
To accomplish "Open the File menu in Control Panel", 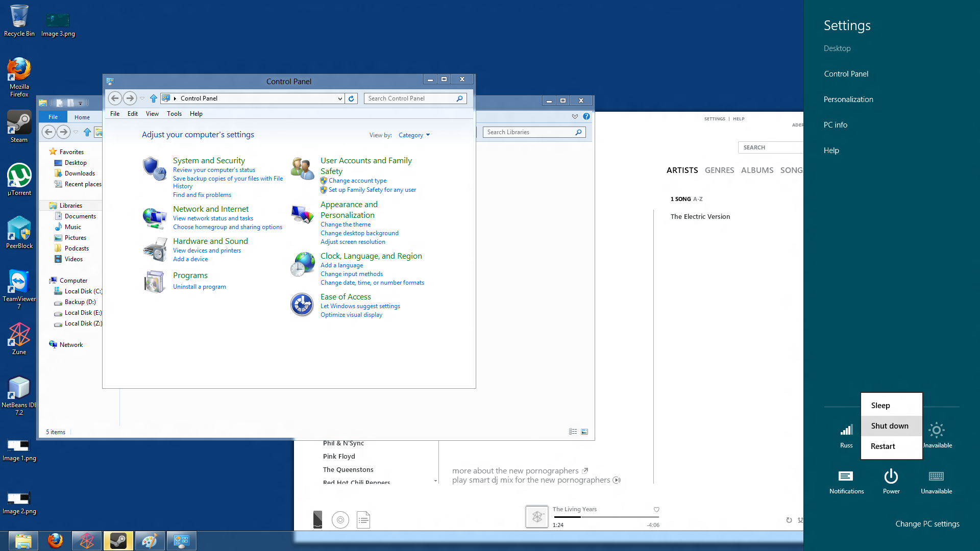I will [115, 114].
